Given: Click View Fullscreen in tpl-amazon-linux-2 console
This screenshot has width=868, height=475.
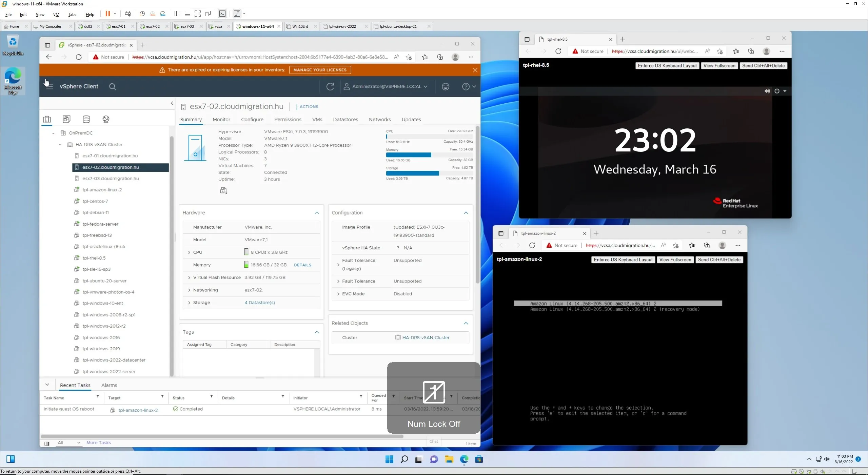Looking at the screenshot, I should tap(675, 260).
